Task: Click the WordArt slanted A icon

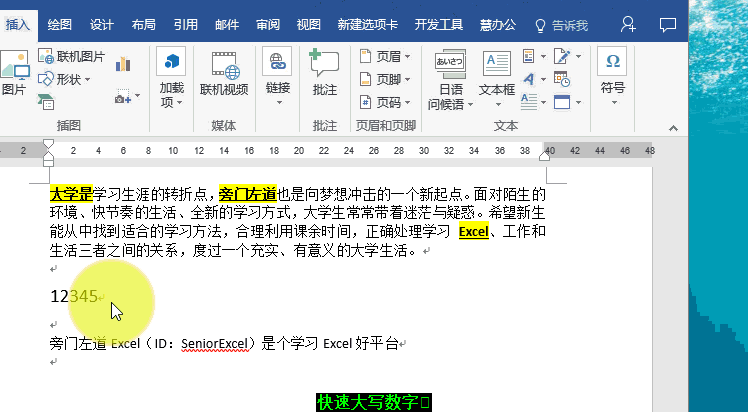Action: pos(529,79)
